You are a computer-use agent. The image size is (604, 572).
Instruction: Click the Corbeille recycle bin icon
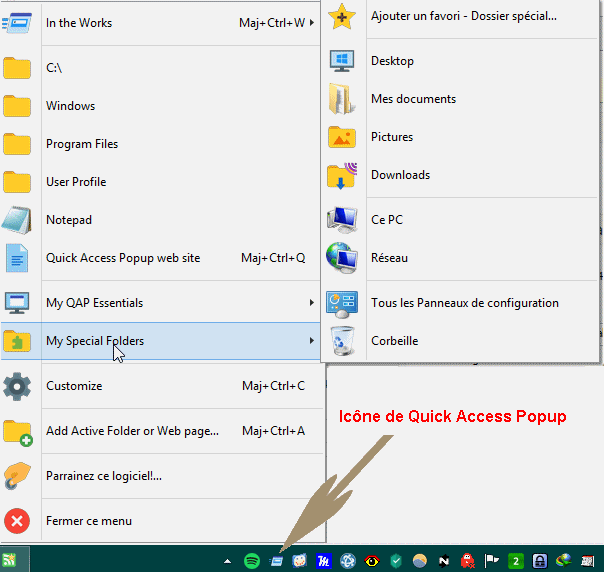click(x=342, y=341)
